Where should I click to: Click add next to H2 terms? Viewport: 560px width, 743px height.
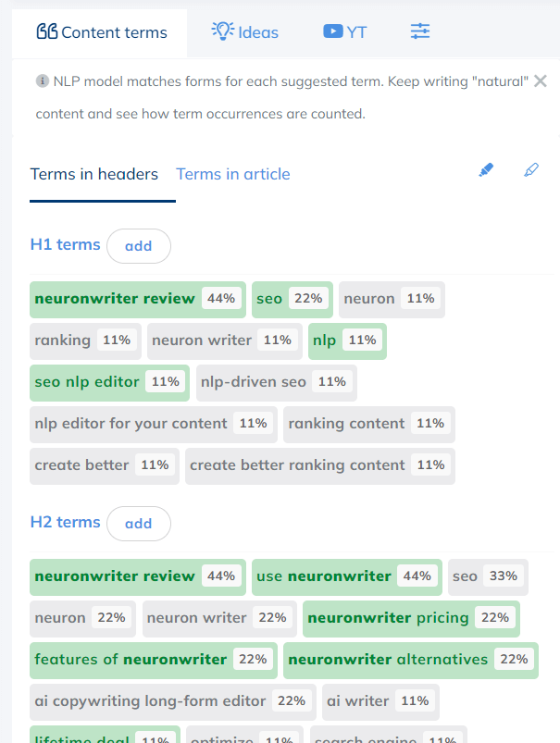[138, 523]
